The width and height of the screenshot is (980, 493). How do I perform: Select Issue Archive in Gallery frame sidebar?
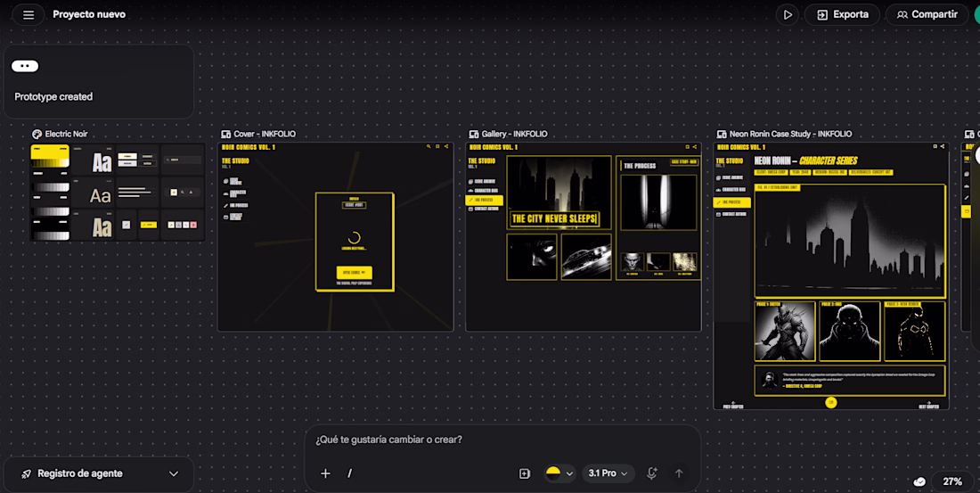coord(482,182)
